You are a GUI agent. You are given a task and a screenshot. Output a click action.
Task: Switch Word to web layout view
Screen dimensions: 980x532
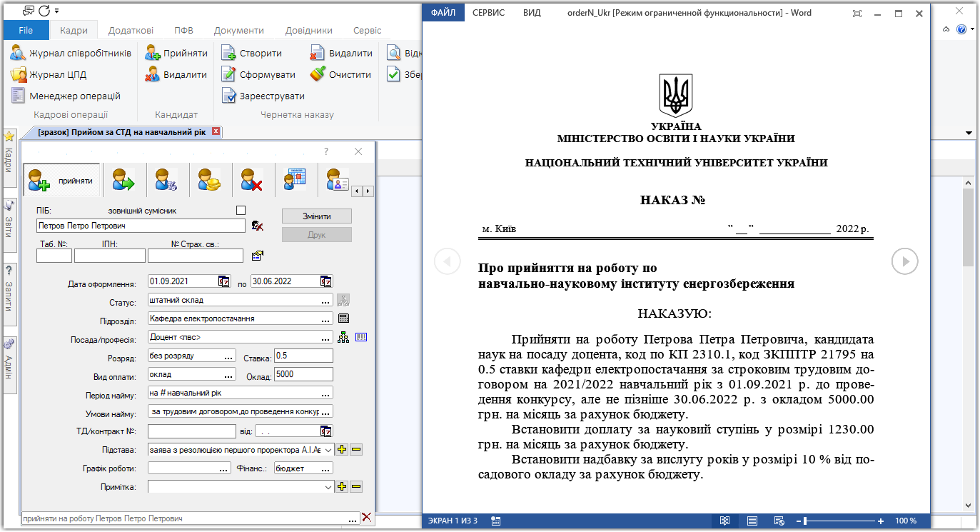coord(779,521)
